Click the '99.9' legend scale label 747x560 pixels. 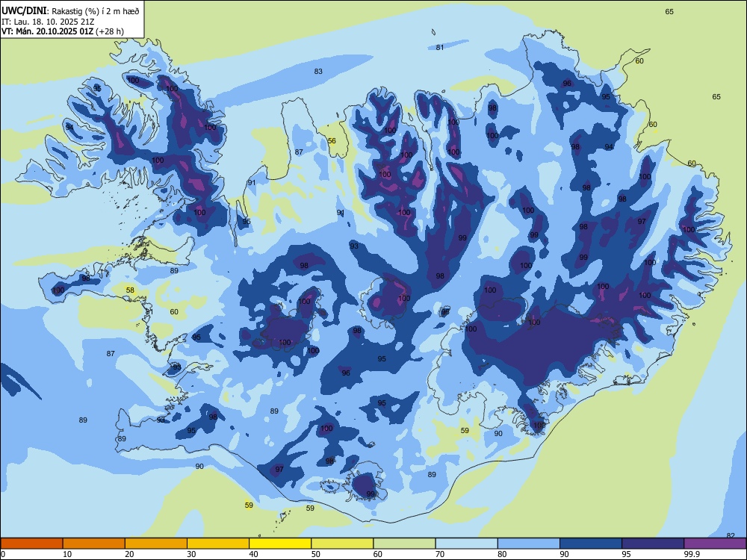coord(692,554)
